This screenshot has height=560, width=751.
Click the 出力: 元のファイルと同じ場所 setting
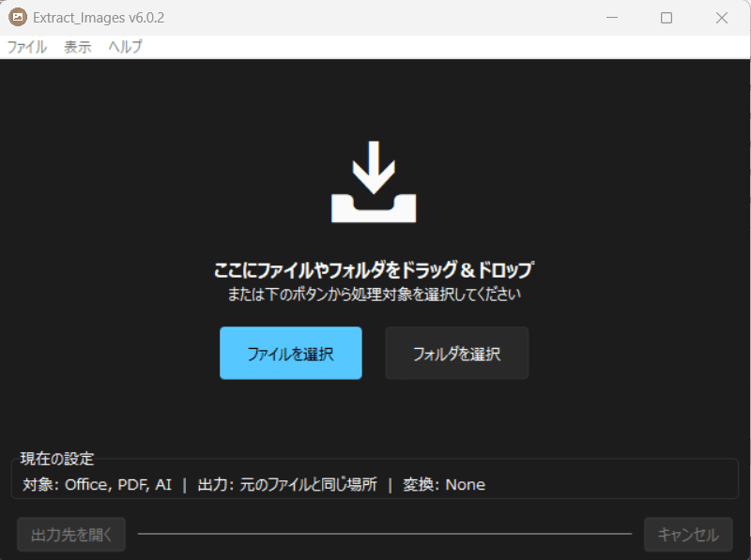[287, 485]
